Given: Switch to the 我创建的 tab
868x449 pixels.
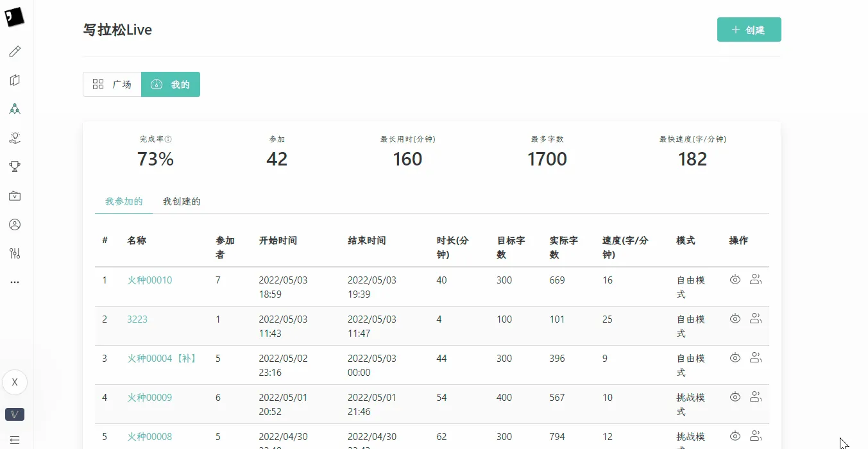Looking at the screenshot, I should [182, 201].
